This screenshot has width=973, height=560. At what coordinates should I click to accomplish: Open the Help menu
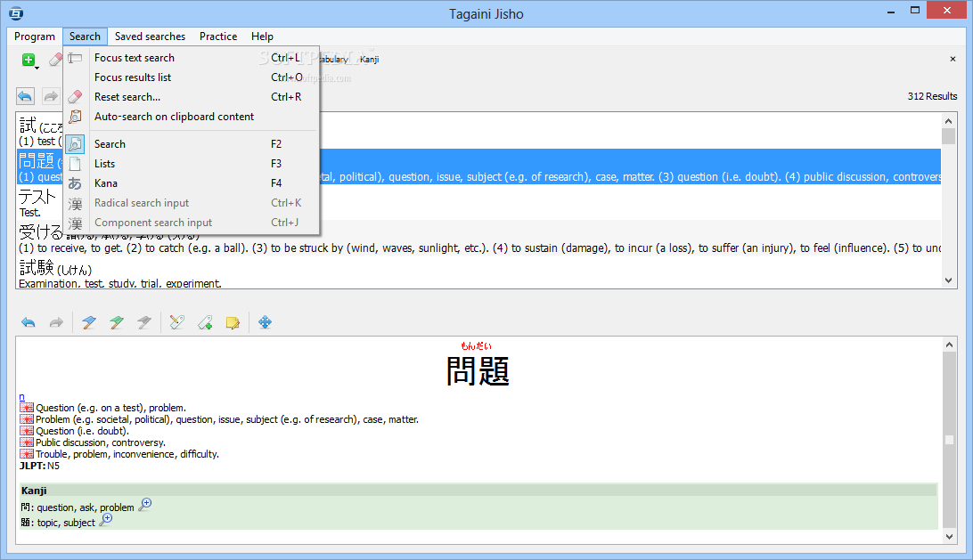pos(263,37)
